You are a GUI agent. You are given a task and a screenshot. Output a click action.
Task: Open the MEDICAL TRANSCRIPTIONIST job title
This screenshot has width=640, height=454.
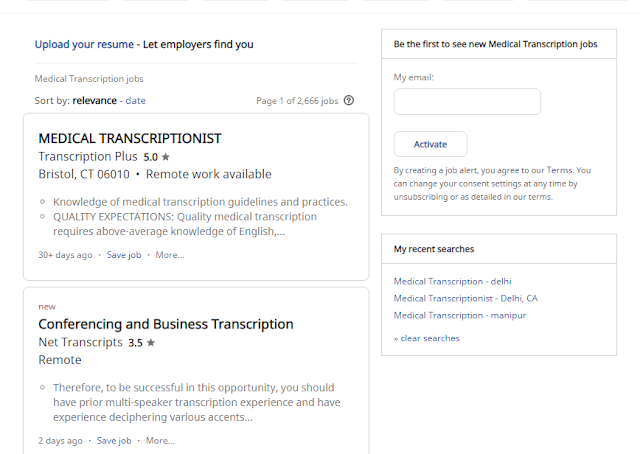tap(130, 138)
